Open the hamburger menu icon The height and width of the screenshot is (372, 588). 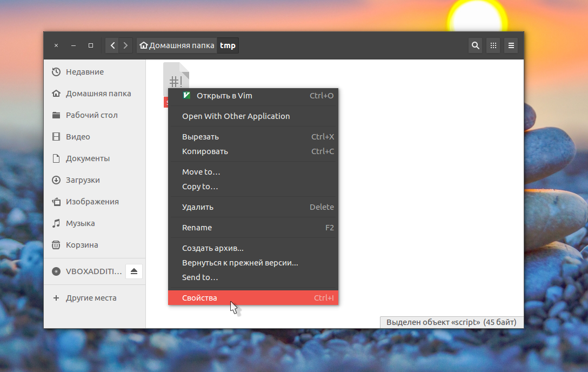pos(511,45)
